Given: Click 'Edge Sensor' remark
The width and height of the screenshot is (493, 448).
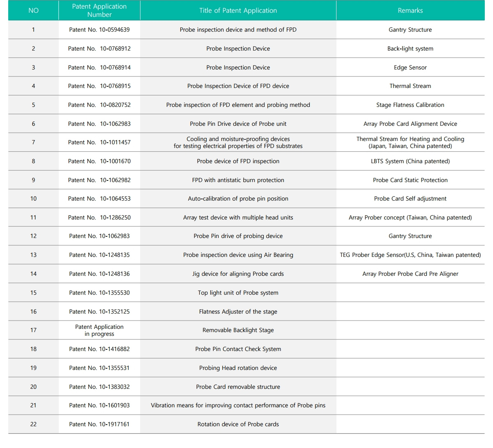Looking at the screenshot, I should (410, 67).
